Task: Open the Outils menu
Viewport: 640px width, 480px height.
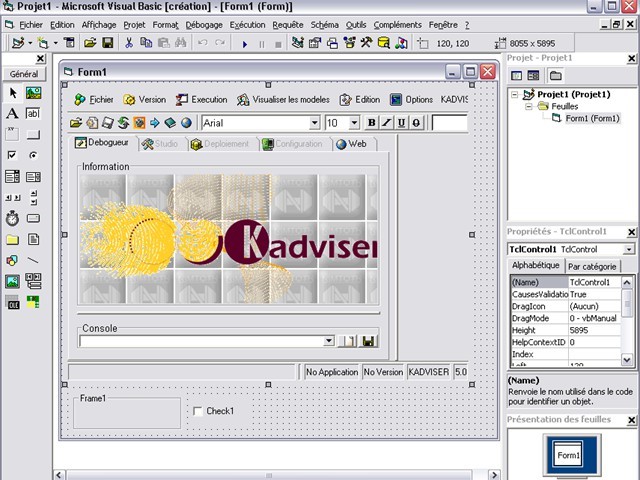Action: (356, 25)
